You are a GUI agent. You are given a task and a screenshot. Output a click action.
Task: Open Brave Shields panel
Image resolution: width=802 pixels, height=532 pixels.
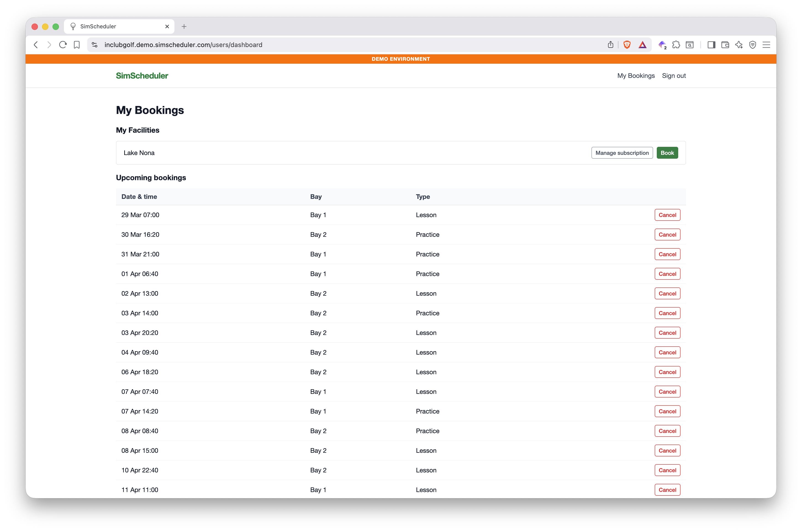click(627, 45)
